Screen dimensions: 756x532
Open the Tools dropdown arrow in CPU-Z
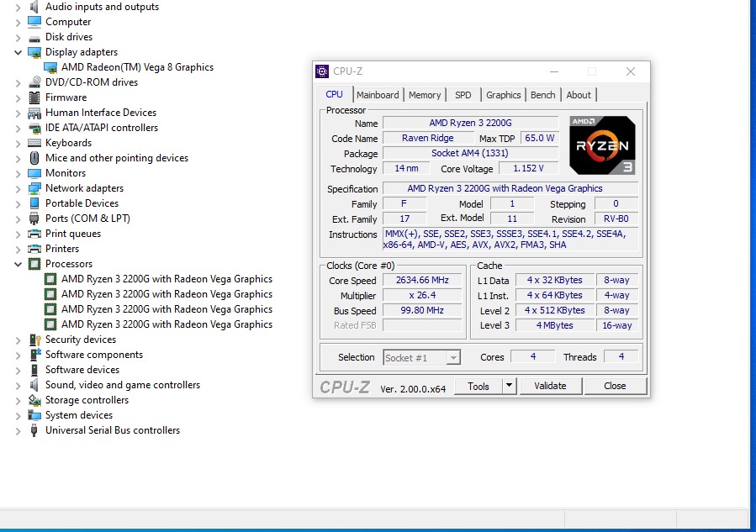(509, 386)
